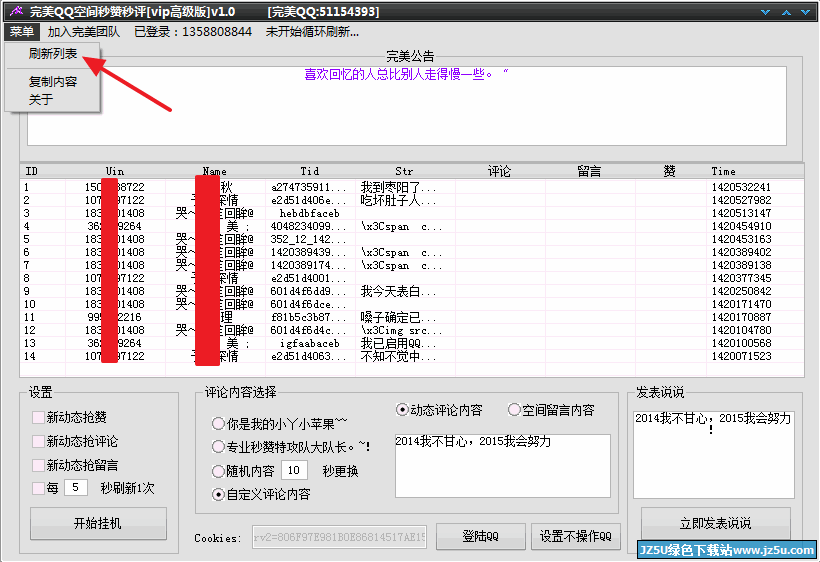Click the random content seconds field showing 10

point(294,471)
